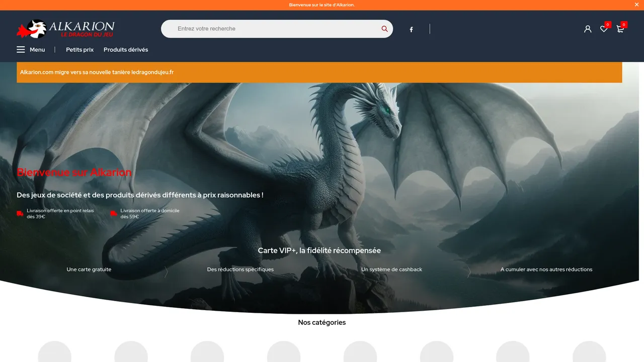Click 'Livraison offerte à domicile' text

(x=150, y=211)
